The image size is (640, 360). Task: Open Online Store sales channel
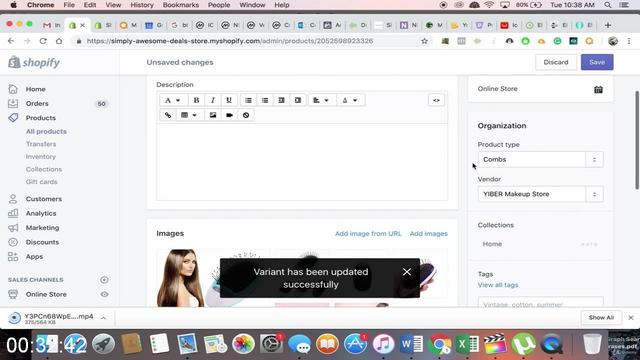(46, 294)
